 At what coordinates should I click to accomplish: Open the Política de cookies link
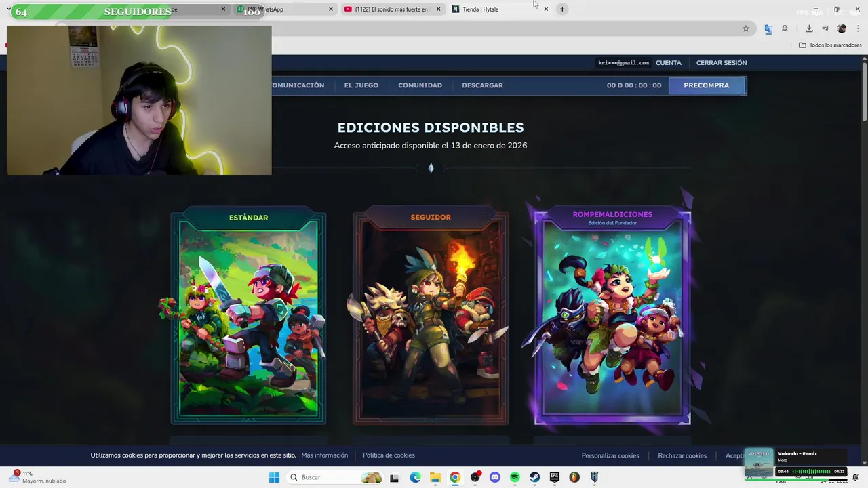(389, 455)
